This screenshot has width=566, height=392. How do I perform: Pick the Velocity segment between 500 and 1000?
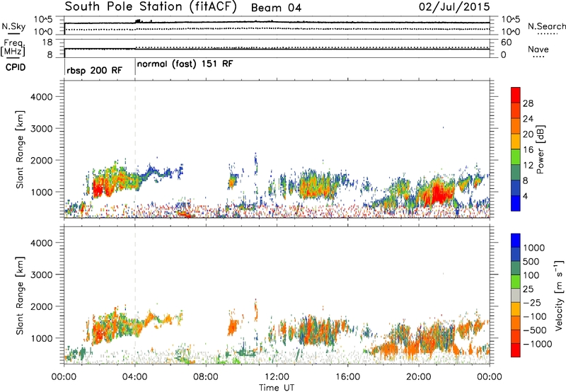[516, 254]
